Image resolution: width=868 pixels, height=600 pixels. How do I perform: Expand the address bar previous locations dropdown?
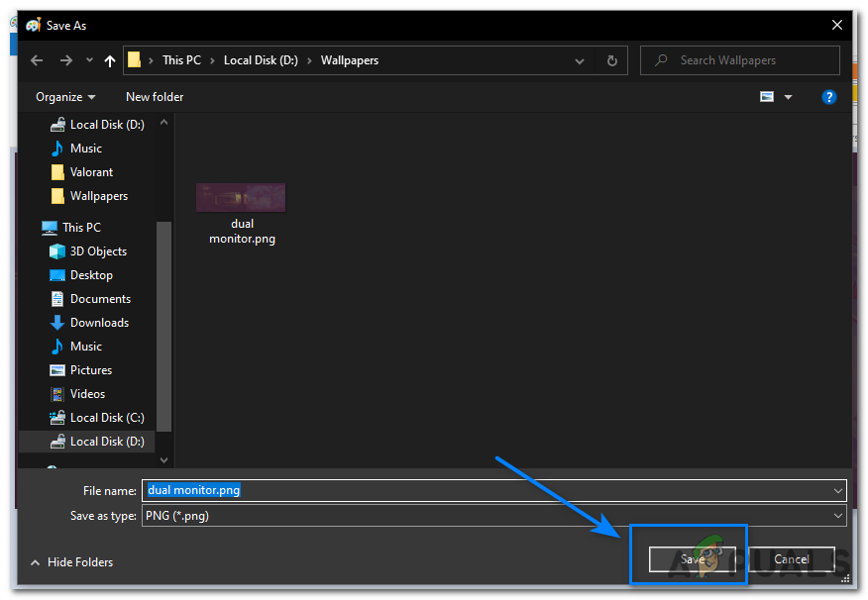(580, 60)
